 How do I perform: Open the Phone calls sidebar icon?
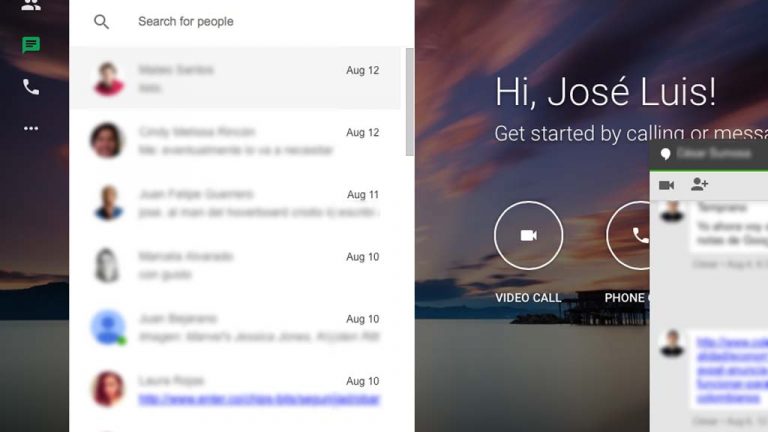[31, 87]
